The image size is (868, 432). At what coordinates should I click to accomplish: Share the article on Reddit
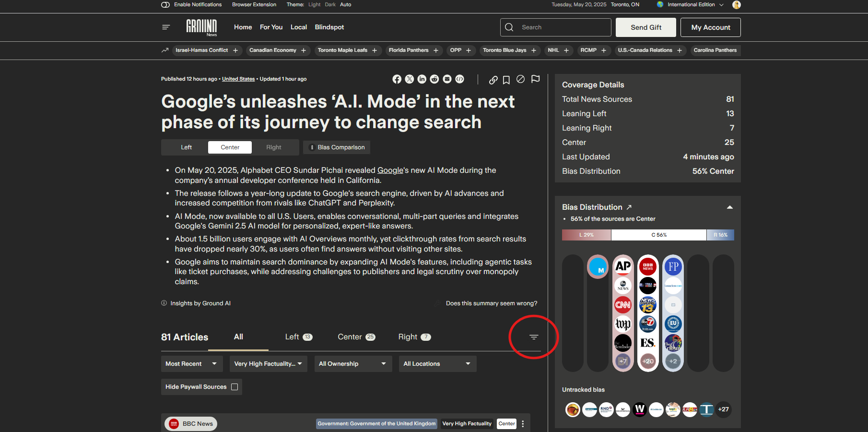point(434,79)
